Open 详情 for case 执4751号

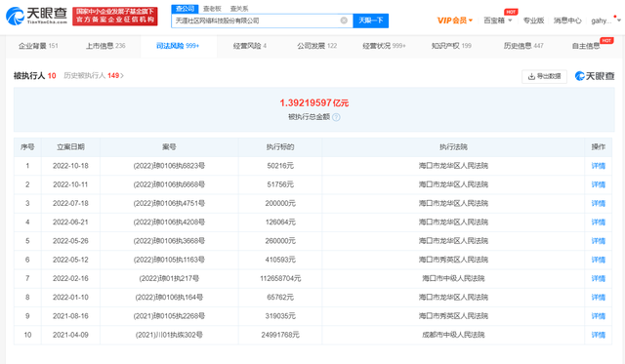click(599, 203)
